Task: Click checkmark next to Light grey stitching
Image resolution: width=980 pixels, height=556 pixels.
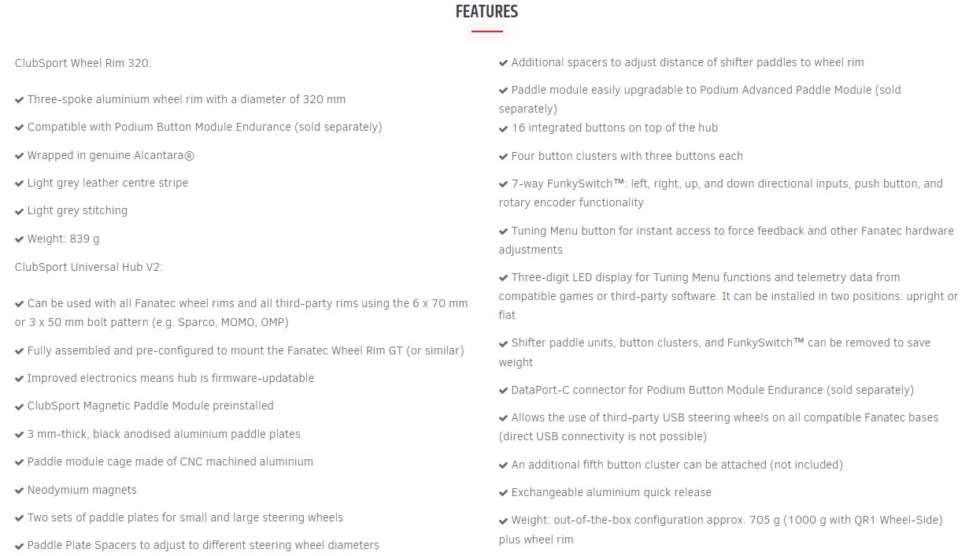Action: pos(19,211)
